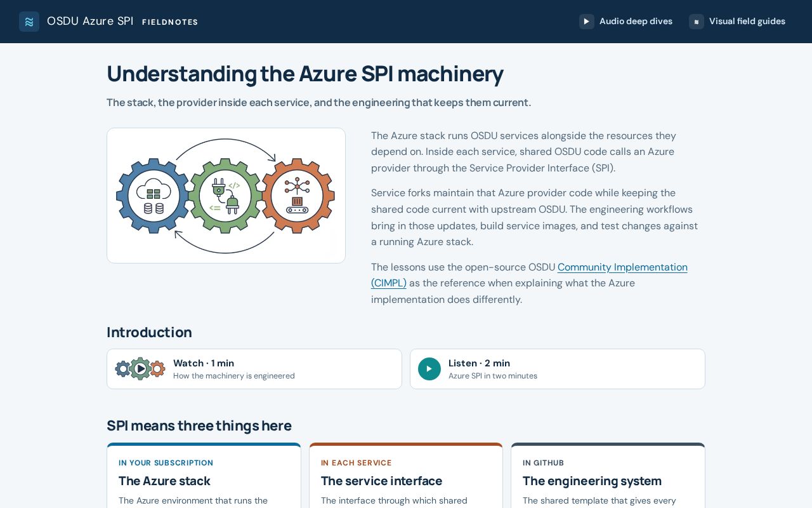Click the IN YOUR SUBSCRIPTION label

(x=166, y=463)
